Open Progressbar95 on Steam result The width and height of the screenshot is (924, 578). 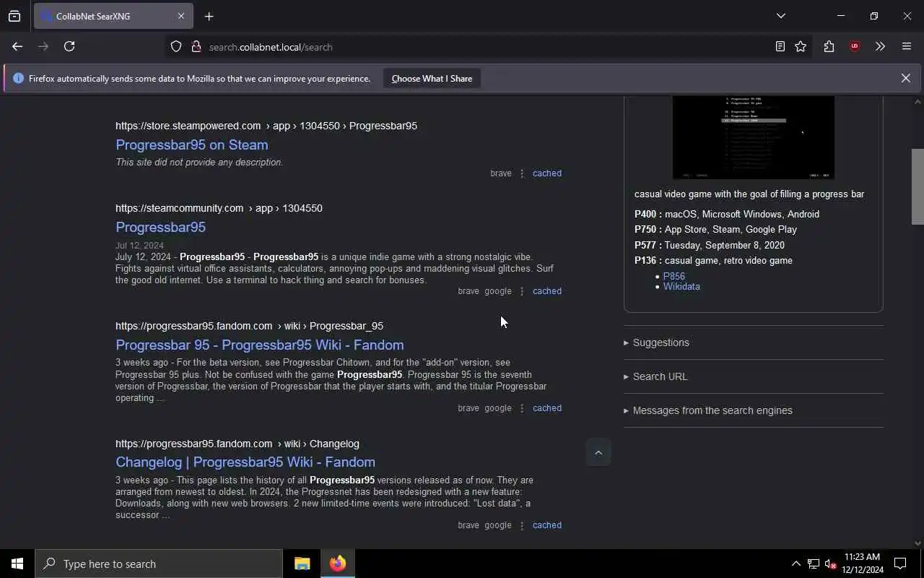(x=191, y=144)
